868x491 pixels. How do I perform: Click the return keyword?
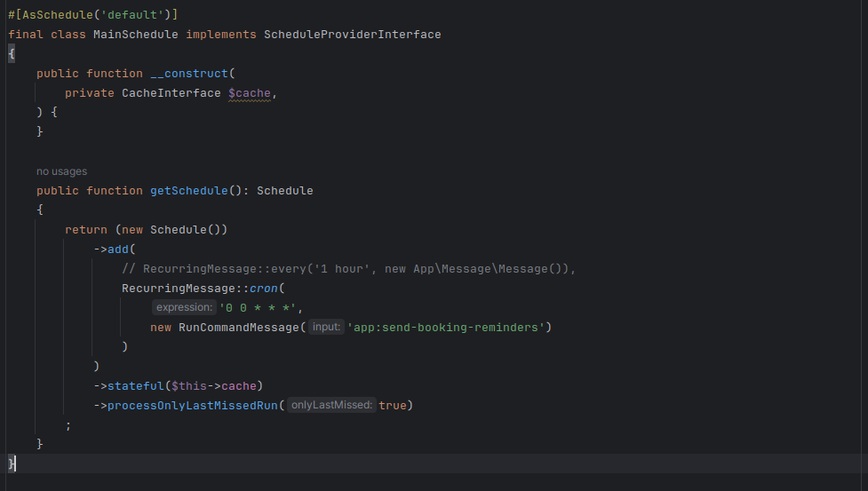coord(86,229)
